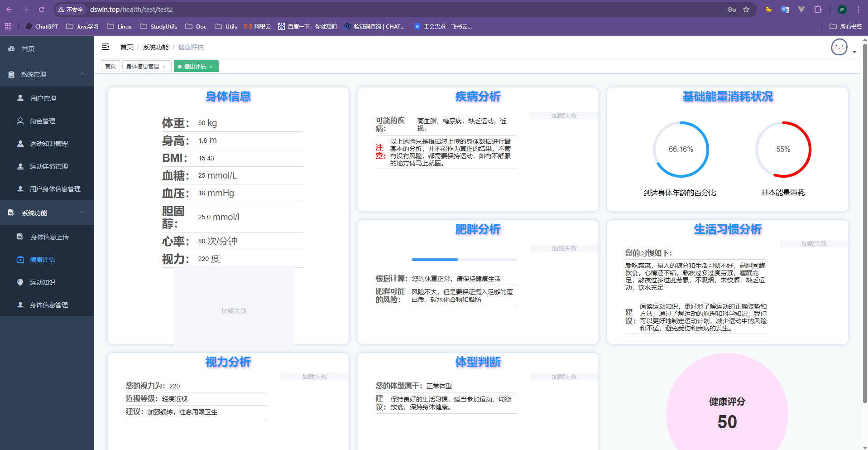Click the 疾病分析 heading
The image size is (868, 450).
tap(478, 97)
